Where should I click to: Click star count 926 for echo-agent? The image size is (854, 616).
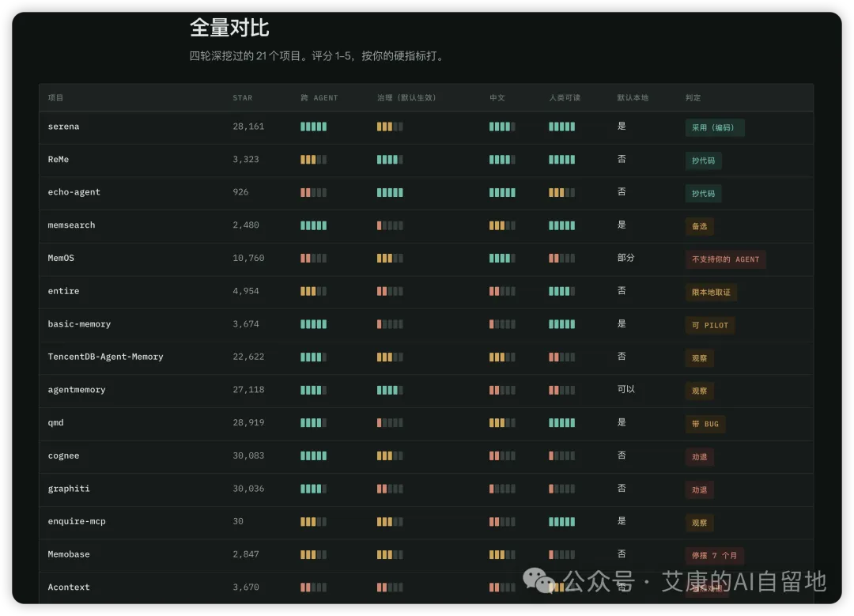coord(240,192)
